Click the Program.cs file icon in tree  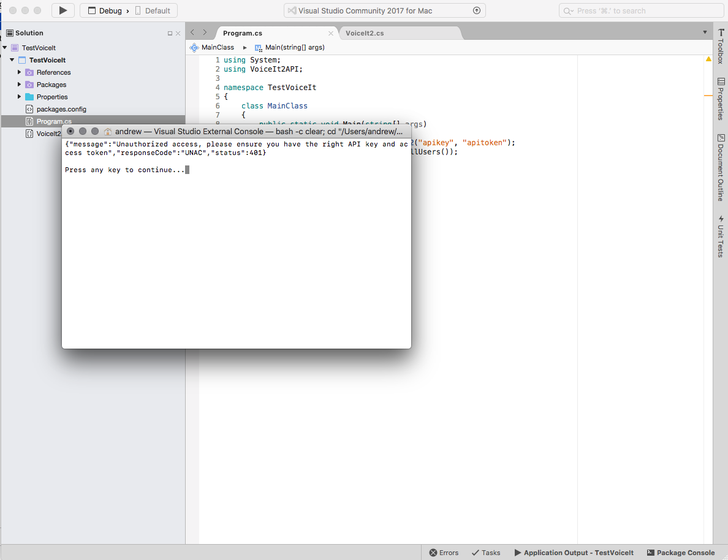(29, 121)
